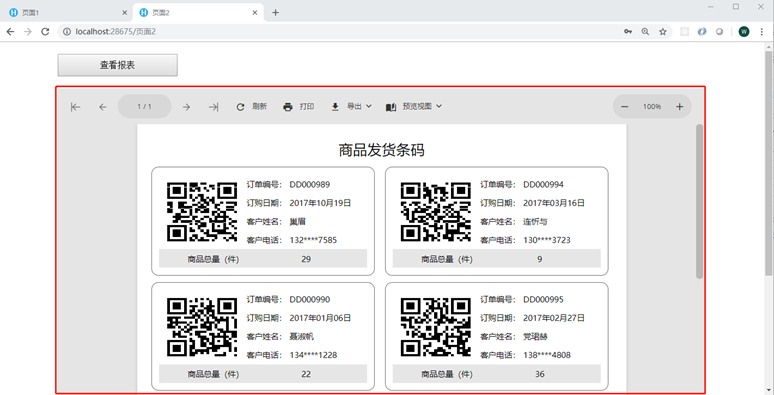This screenshot has width=774, height=395.
Task: Click order number DD000995
Action: point(543,300)
